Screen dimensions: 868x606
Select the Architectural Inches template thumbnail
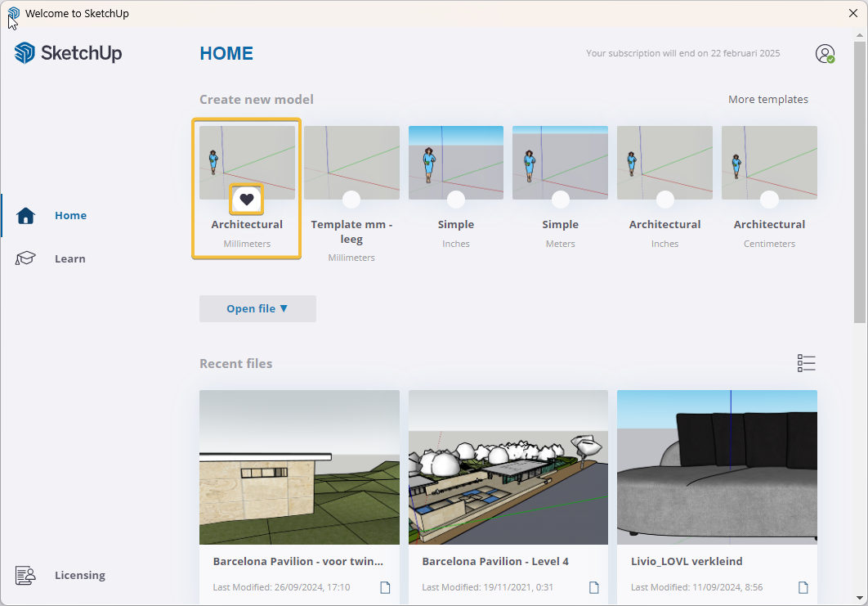pos(664,162)
